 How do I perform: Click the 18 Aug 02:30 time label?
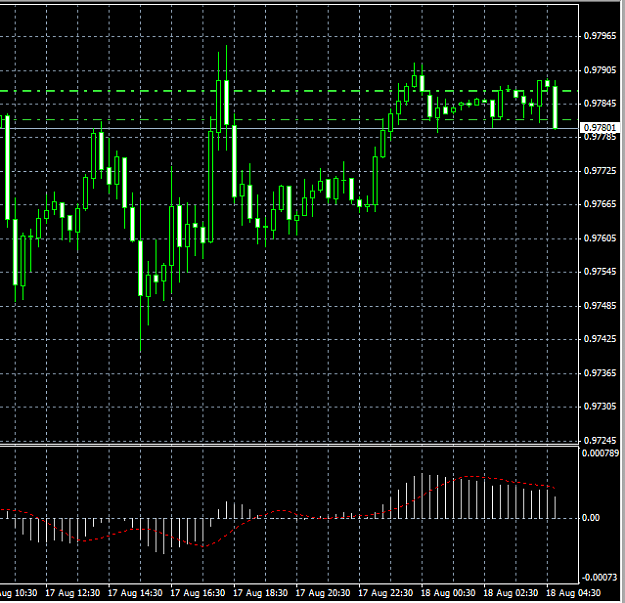(511, 593)
